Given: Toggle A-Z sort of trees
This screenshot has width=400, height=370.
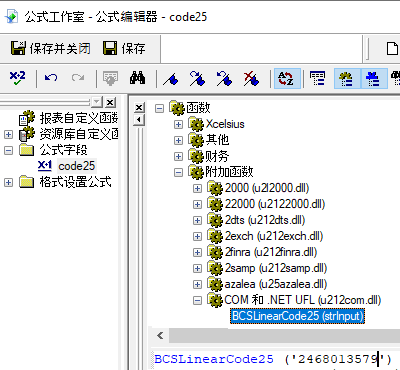Looking at the screenshot, I should click(x=287, y=78).
